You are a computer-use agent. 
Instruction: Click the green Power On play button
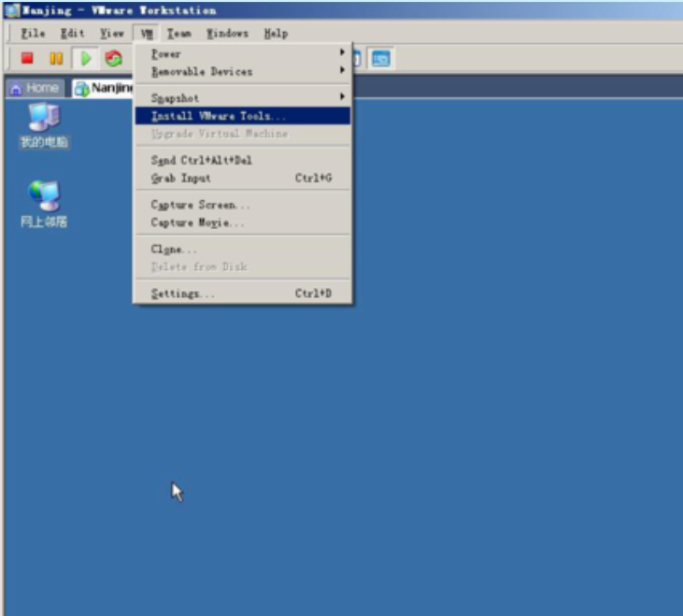(85, 58)
